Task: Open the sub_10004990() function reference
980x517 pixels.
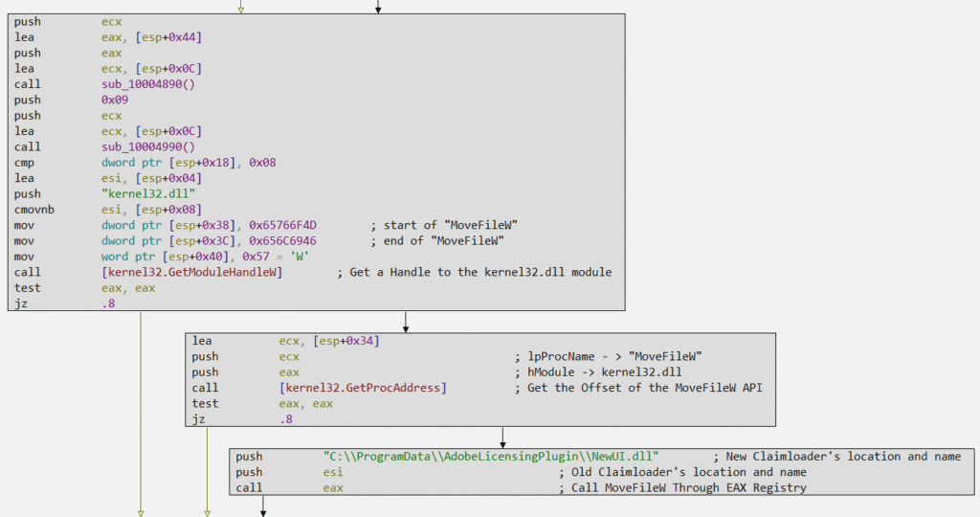Action: [x=147, y=146]
